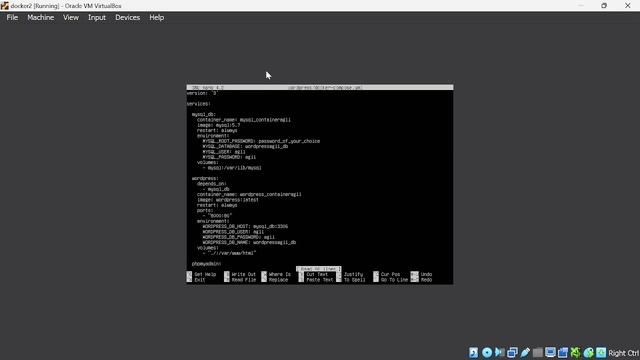
Task: Click the "image: wordpress:latest" line
Action: pyautogui.click(x=228, y=200)
